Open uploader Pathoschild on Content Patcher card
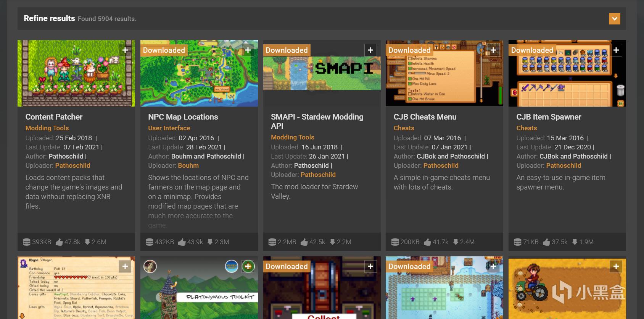Screen dimensions: 644x319 point(72,165)
